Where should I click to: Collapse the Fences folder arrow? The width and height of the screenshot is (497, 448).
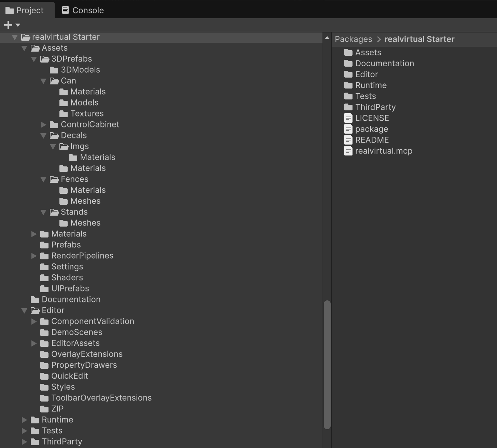(x=43, y=179)
